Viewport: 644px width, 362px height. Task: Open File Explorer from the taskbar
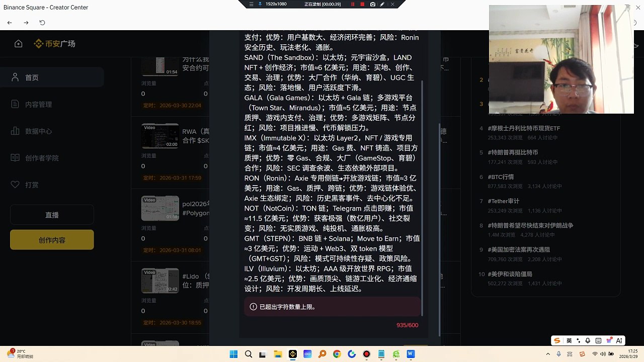pyautogui.click(x=278, y=354)
